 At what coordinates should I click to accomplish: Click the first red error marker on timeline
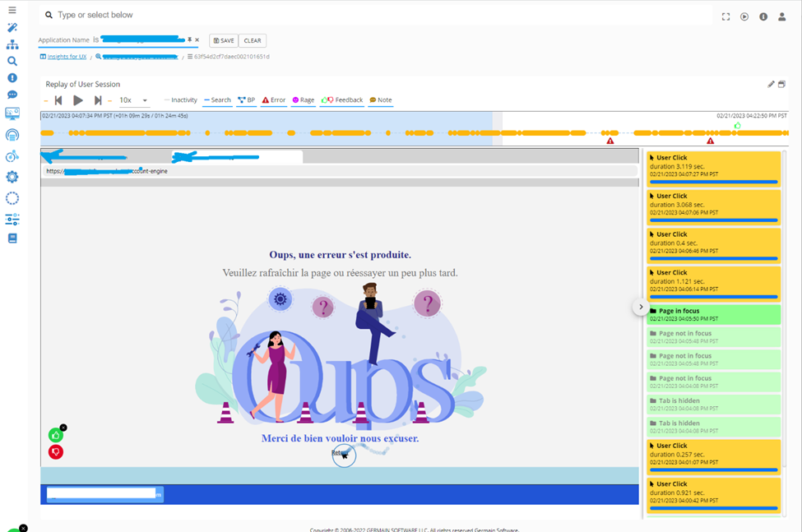[x=610, y=141]
